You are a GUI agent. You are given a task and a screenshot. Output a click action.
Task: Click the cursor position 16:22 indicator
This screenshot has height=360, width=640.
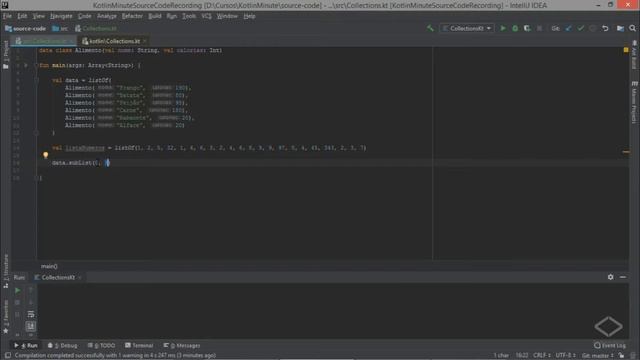point(522,356)
